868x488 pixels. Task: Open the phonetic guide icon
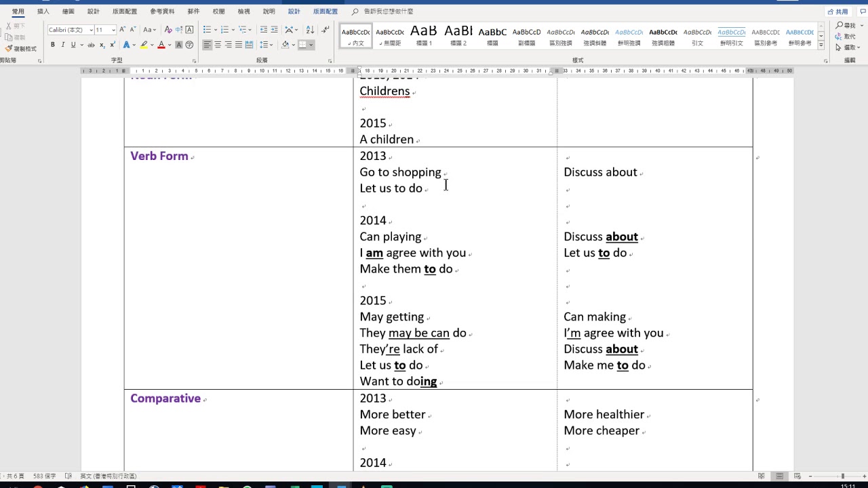[179, 30]
